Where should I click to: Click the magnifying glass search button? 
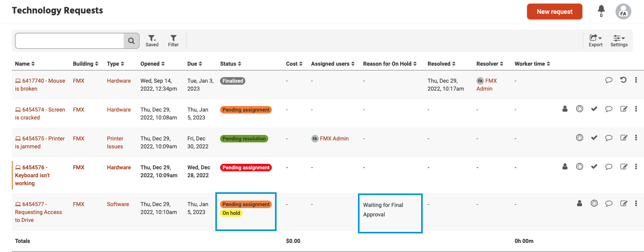point(132,41)
